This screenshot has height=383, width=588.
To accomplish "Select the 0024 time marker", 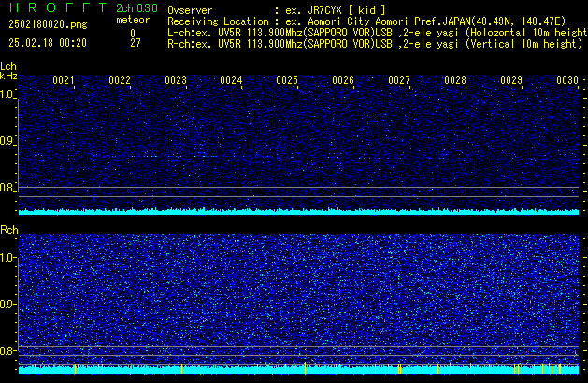I will click(x=231, y=80).
